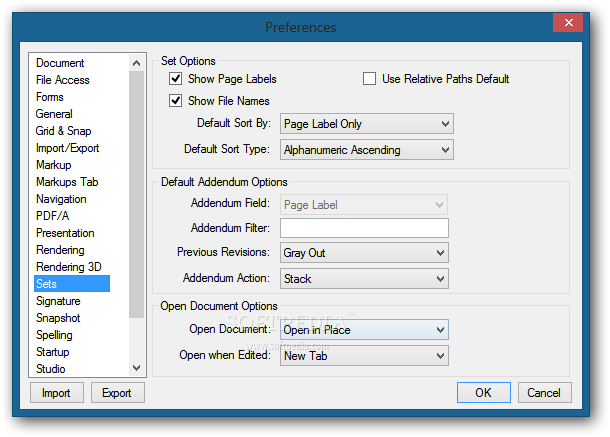Open the General preferences category

pyautogui.click(x=54, y=114)
